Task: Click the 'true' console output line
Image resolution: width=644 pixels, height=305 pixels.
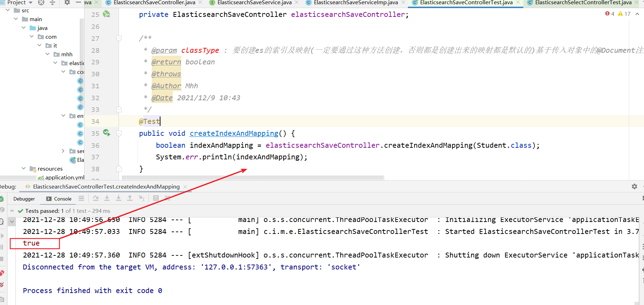Action: click(x=31, y=243)
